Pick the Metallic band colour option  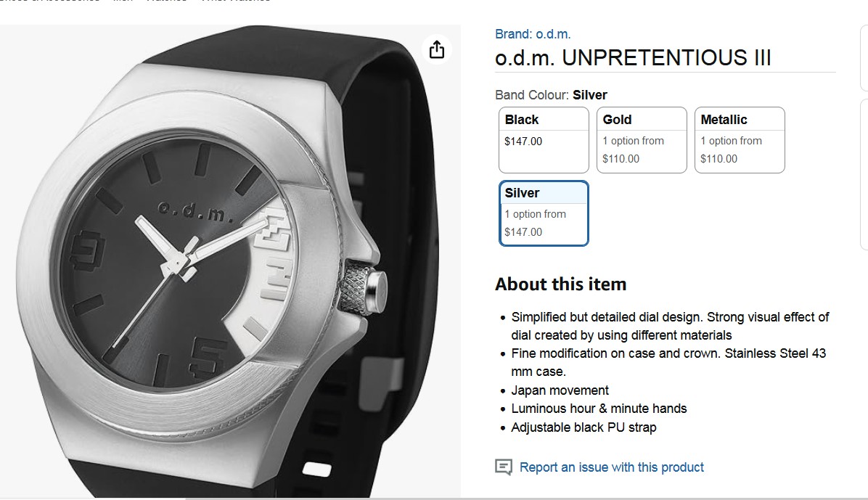pyautogui.click(x=740, y=139)
